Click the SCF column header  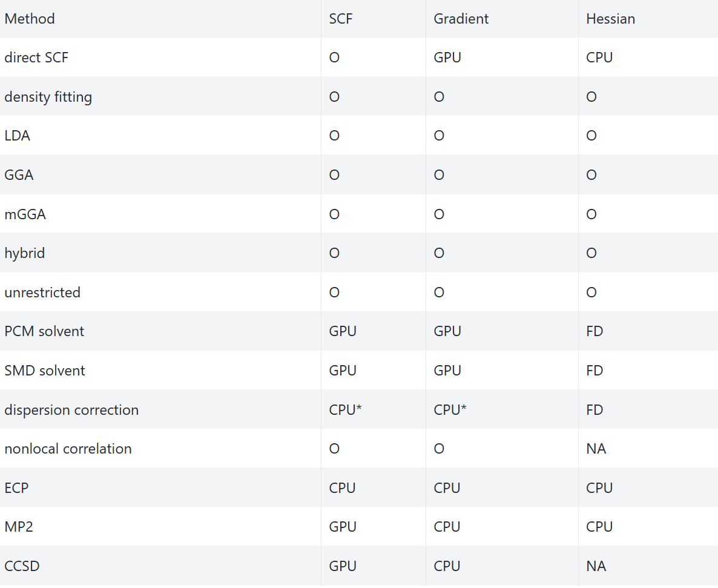[x=341, y=19]
